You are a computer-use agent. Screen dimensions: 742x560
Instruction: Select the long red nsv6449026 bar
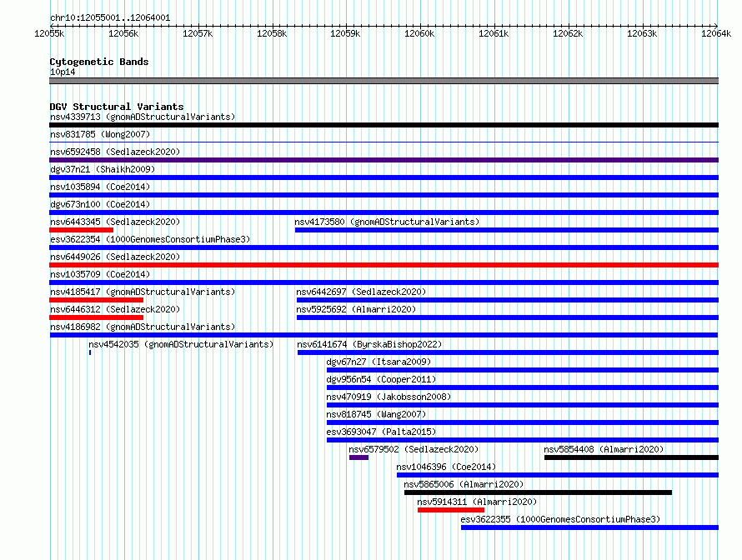[x=384, y=265]
